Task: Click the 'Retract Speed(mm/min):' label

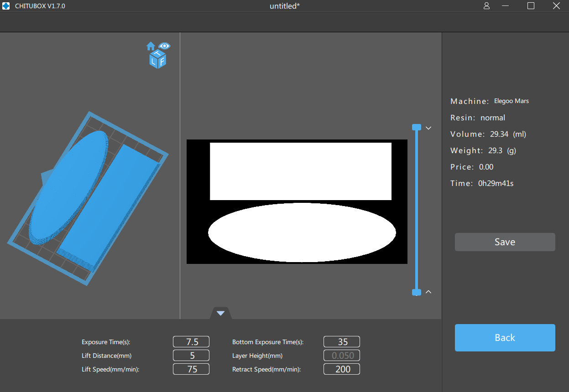Action: [266, 369]
